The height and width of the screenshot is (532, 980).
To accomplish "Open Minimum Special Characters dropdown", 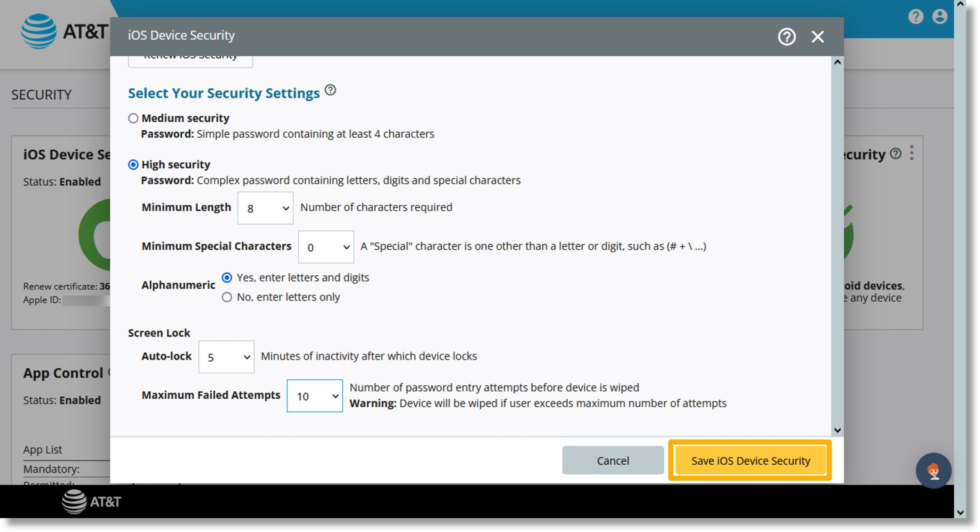I will (x=326, y=247).
